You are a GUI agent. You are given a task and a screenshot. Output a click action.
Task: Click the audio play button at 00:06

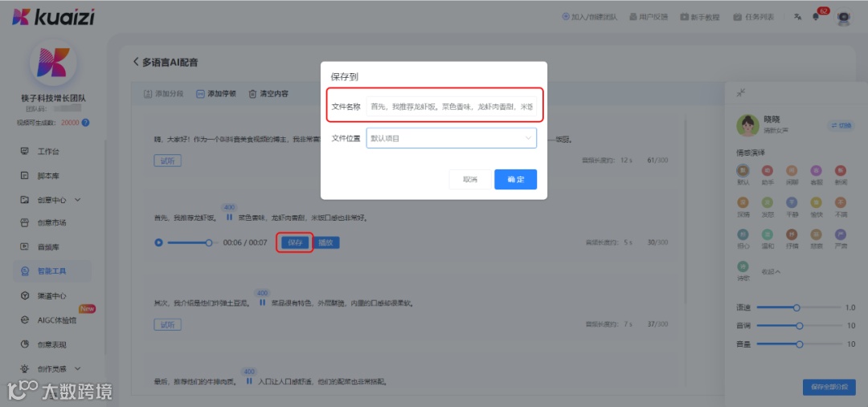tap(159, 242)
